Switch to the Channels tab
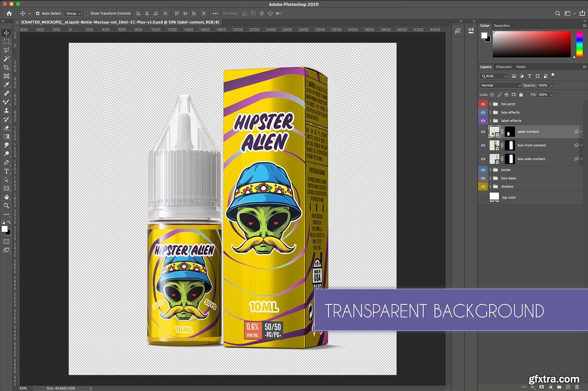This screenshot has height=391, width=588. coord(503,67)
